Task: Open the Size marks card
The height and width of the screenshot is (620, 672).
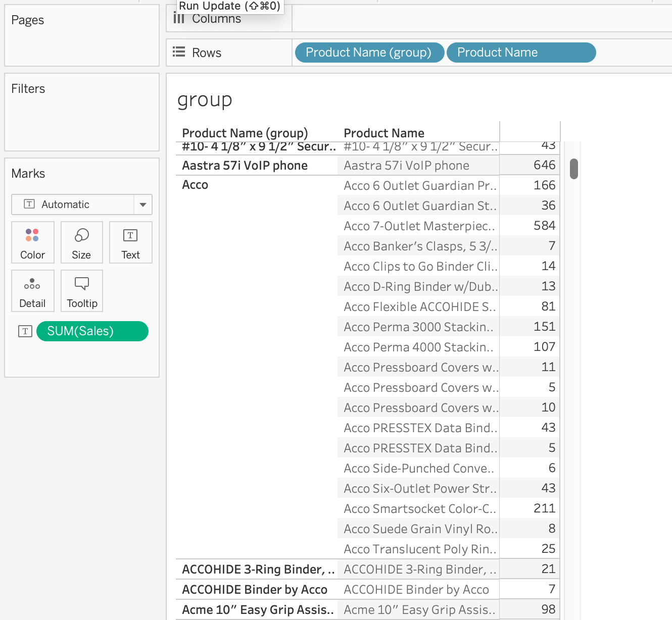Action: click(x=82, y=242)
